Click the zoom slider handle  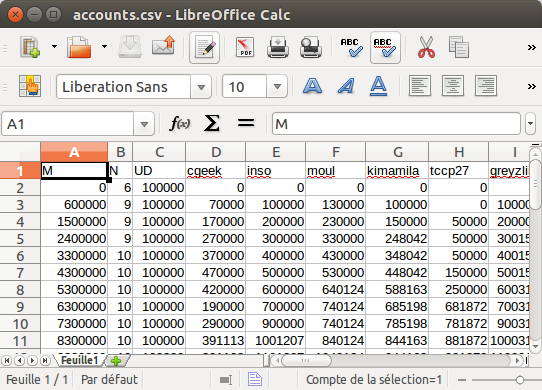pyautogui.click(x=520, y=380)
